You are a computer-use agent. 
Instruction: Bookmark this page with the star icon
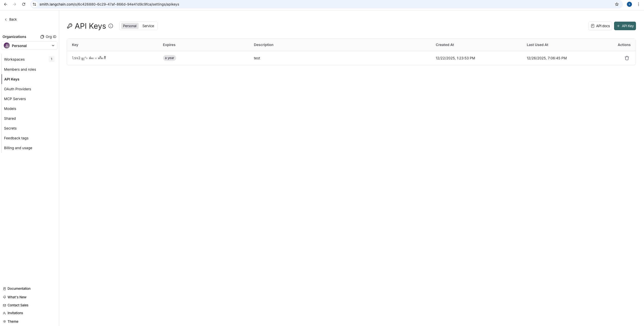[x=617, y=4]
